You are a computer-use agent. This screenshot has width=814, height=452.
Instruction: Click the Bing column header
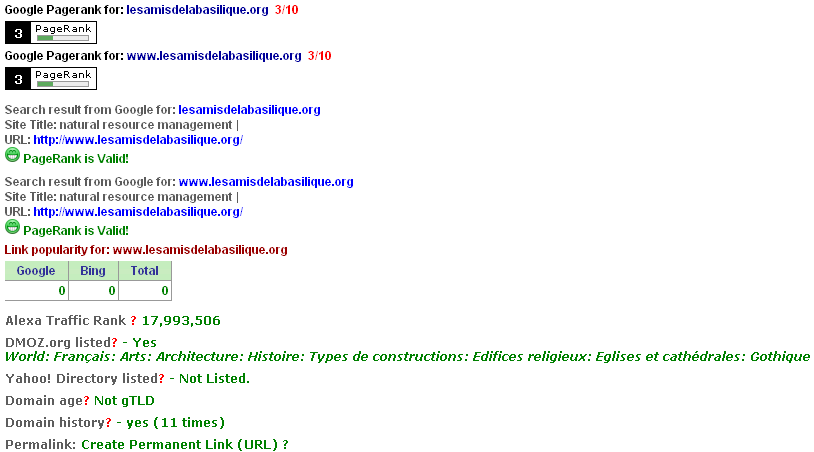point(93,271)
